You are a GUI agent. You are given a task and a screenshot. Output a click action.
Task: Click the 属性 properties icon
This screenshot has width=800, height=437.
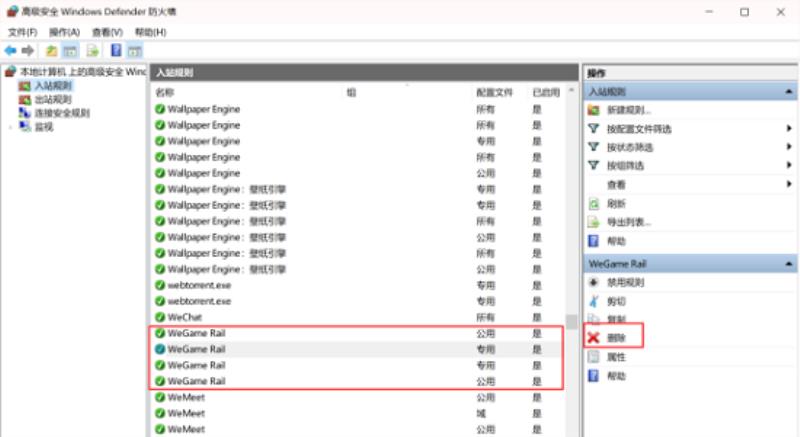pos(593,357)
